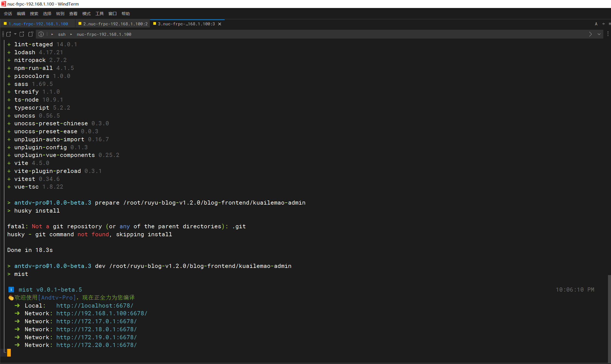Open link http://192.168.1.100:6678/

102,313
